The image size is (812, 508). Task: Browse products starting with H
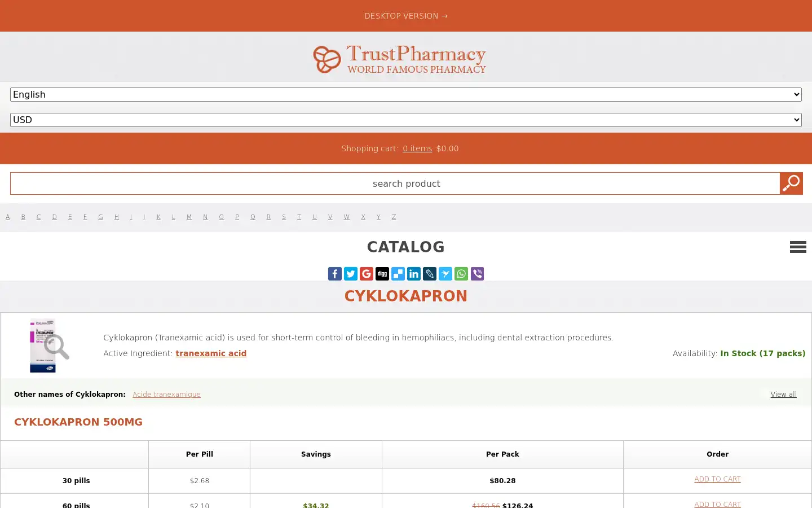point(116,217)
